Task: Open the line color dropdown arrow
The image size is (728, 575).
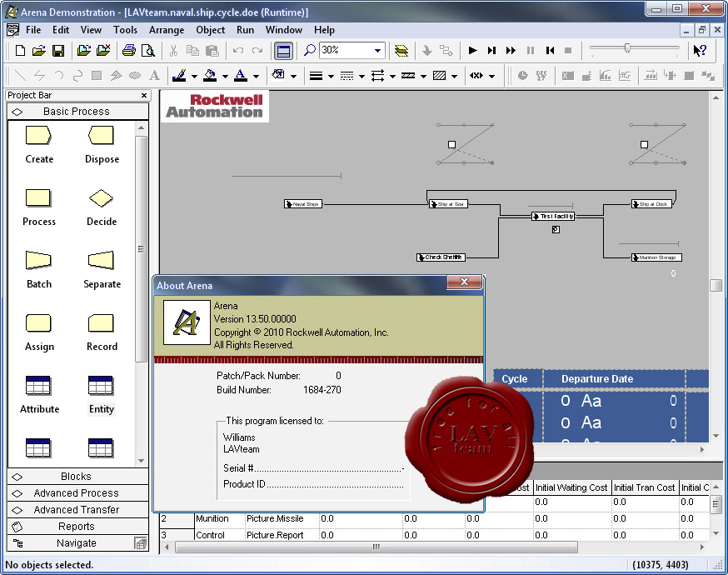Action: point(195,76)
